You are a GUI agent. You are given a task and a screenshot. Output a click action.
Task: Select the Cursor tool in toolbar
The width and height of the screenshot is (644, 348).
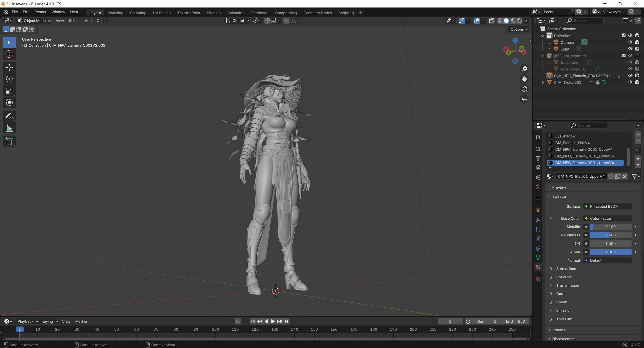pos(9,54)
